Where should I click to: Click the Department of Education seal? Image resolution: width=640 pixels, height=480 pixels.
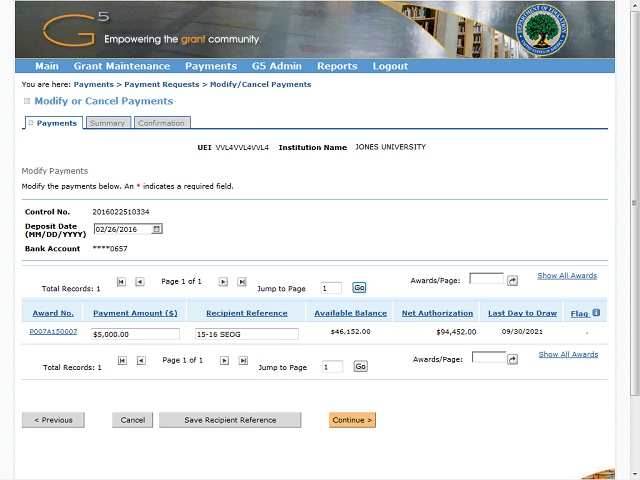coord(541,30)
